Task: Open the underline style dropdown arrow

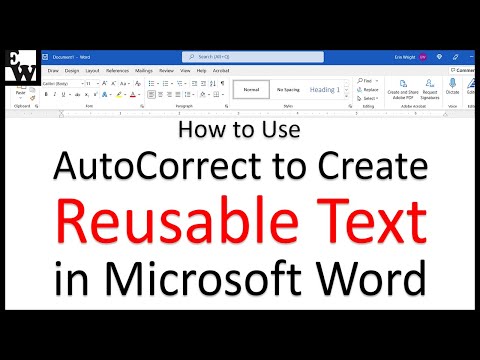Action: click(x=70, y=95)
